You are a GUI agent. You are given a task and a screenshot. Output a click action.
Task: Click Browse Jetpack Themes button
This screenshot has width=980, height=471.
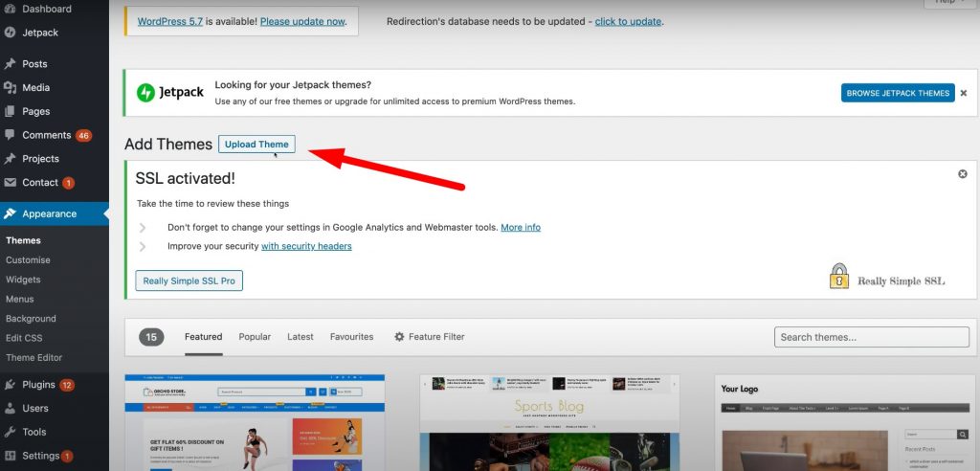pyautogui.click(x=898, y=93)
